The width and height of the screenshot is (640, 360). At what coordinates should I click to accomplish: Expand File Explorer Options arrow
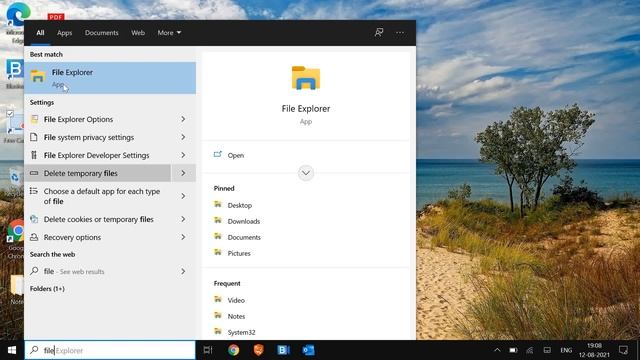pos(183,119)
